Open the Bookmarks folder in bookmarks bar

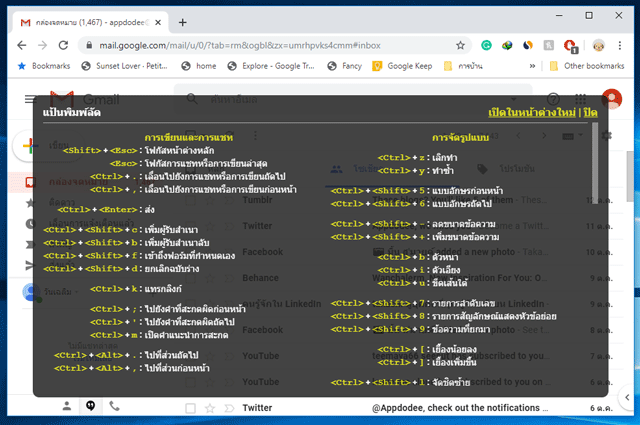pyautogui.click(x=44, y=66)
